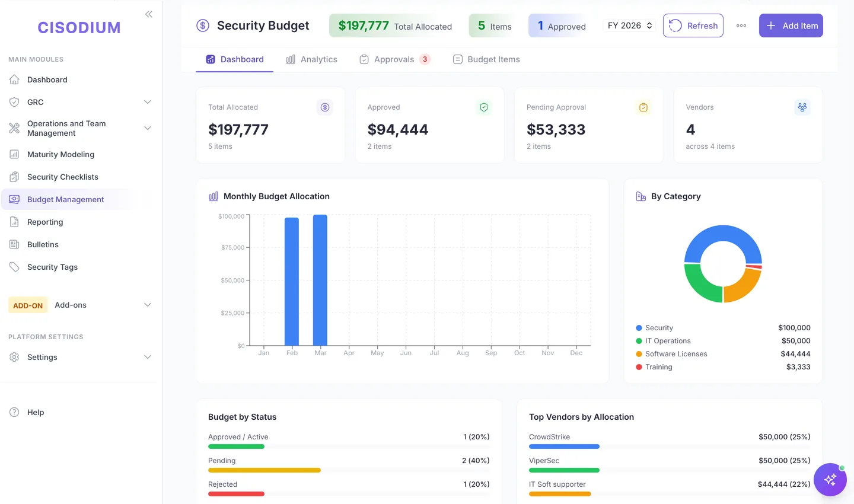
Task: Click the Pending yellow progress bar
Action: click(x=265, y=470)
